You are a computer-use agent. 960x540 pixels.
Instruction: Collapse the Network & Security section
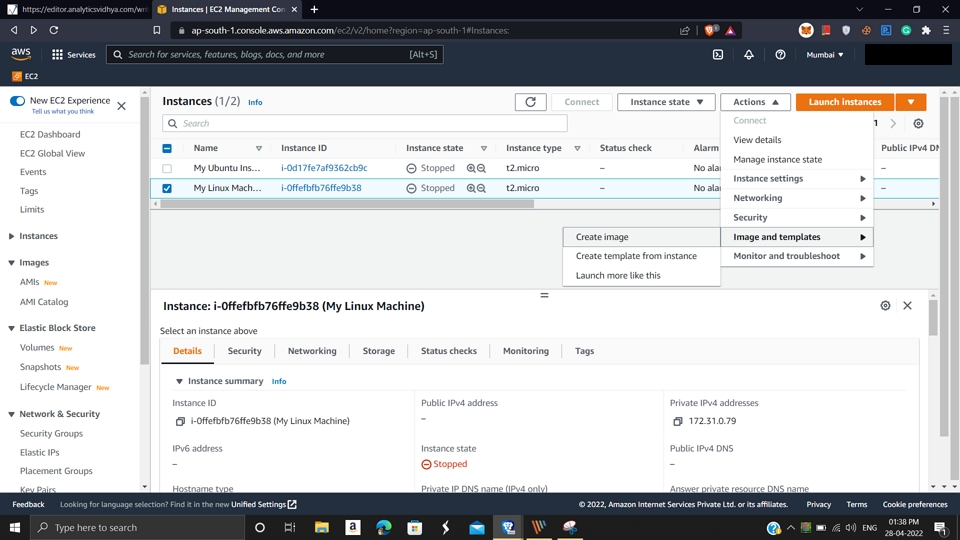coord(11,414)
